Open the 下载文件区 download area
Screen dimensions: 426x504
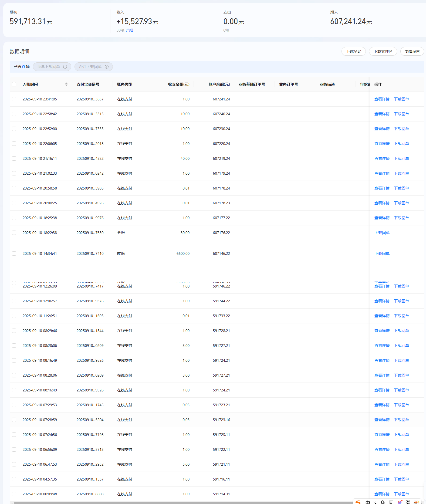pyautogui.click(x=383, y=51)
